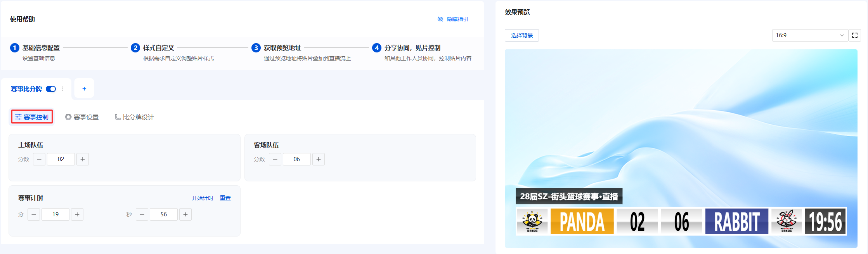This screenshot has height=254, width=868.
Task: Switch to the 比分牌设计 tab
Action: point(134,117)
